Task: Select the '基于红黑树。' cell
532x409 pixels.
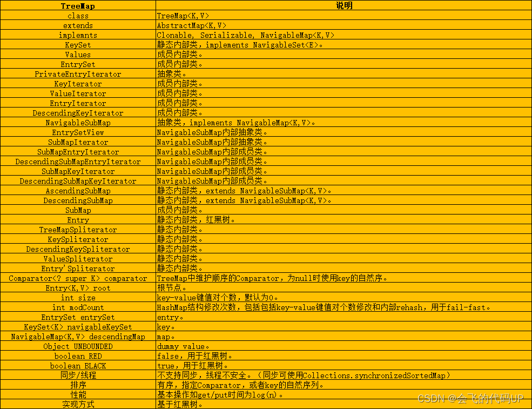Action: click(344, 404)
